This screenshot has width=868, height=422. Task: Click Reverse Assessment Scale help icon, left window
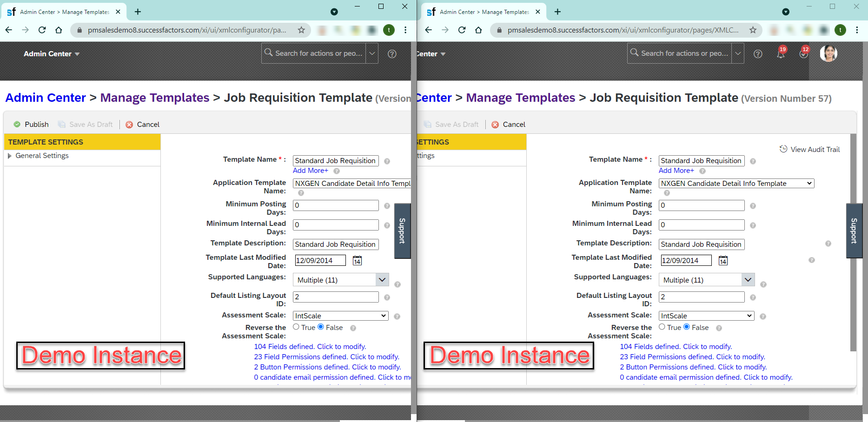click(x=353, y=328)
